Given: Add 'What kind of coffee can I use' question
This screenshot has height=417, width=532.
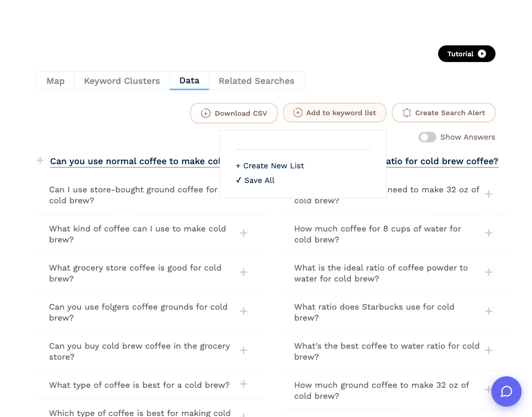Looking at the screenshot, I should tap(243, 233).
